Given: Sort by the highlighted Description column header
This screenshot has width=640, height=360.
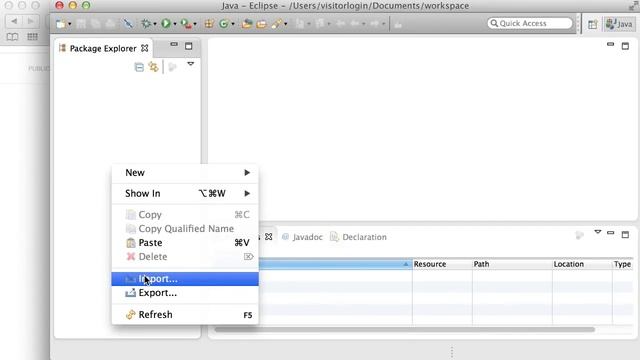Looking at the screenshot, I should tap(335, 264).
